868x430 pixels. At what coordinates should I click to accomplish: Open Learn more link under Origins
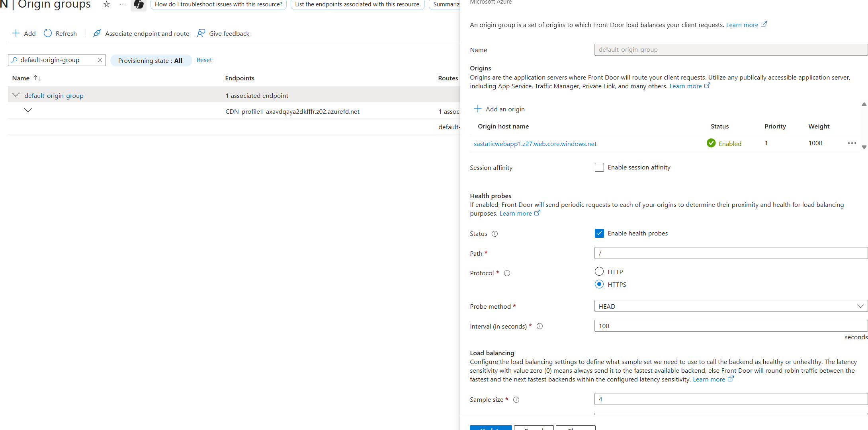(690, 86)
